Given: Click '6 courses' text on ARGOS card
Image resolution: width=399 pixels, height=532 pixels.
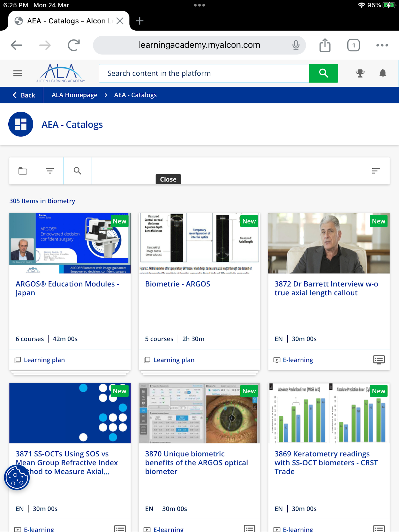Looking at the screenshot, I should click(30, 339).
